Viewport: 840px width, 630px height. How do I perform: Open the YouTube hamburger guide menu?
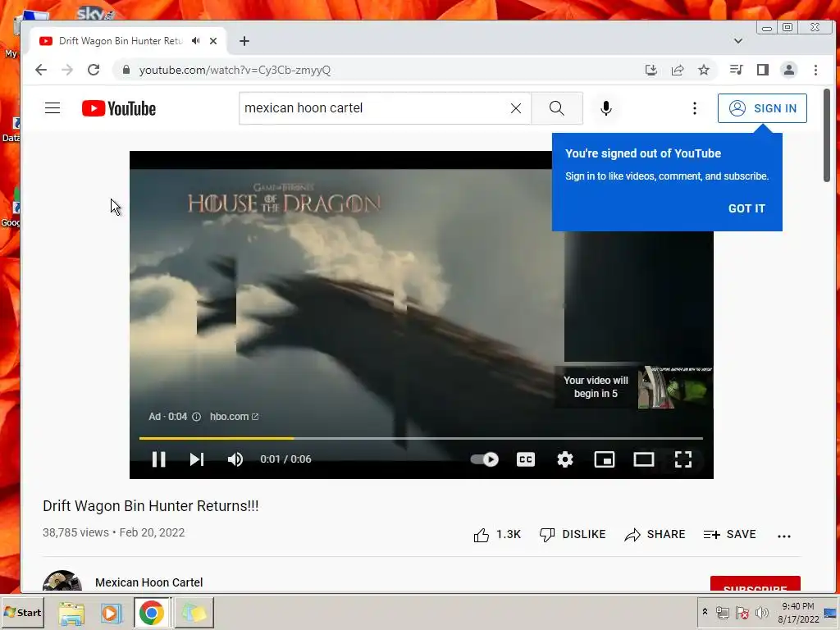point(52,108)
